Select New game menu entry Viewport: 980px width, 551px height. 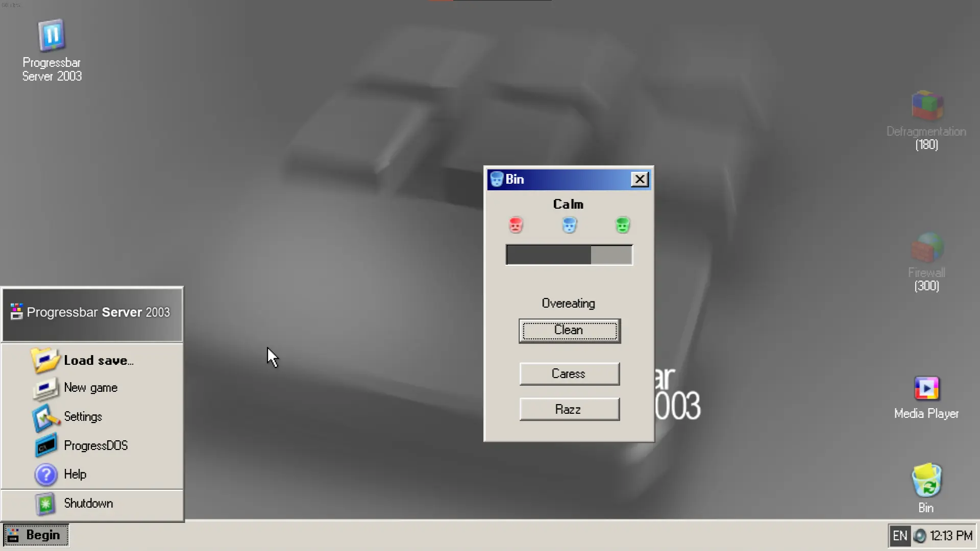tap(92, 388)
